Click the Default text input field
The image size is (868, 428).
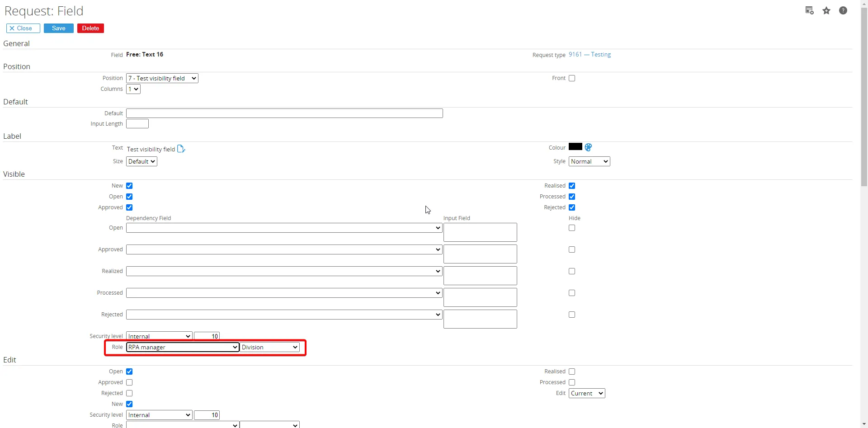pos(284,113)
